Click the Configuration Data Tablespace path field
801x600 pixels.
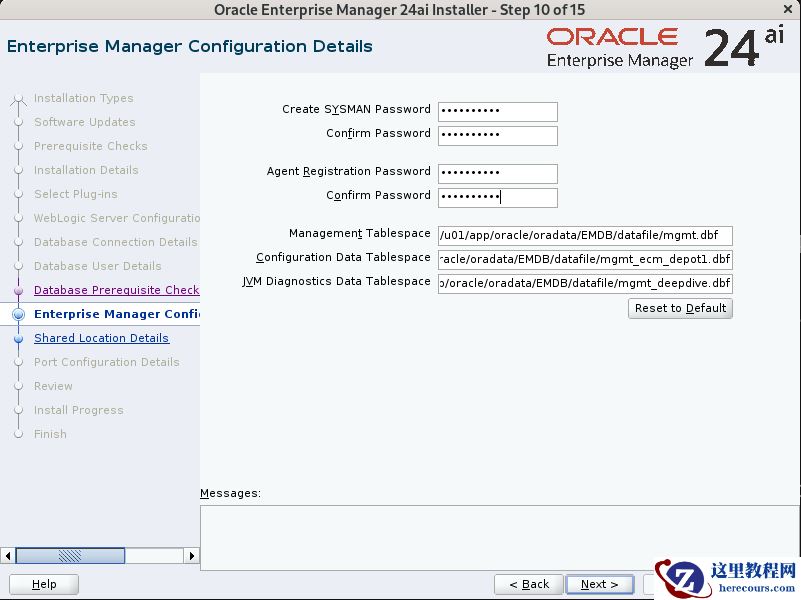click(585, 259)
